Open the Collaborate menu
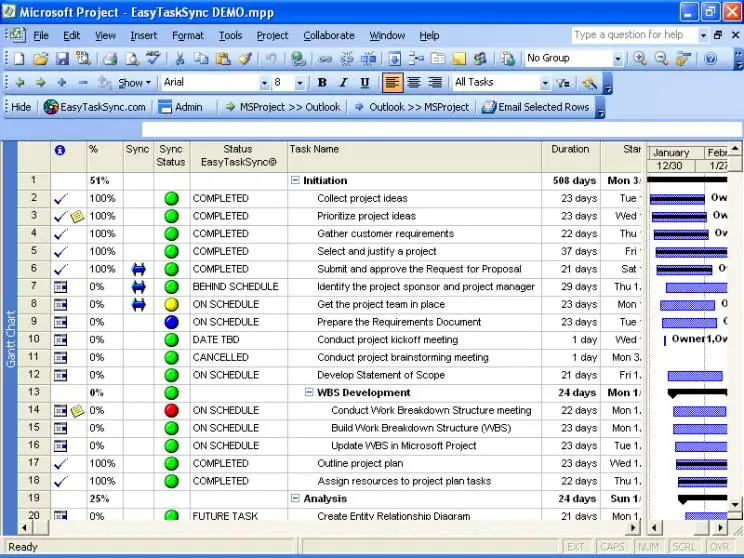The width and height of the screenshot is (744, 558). pos(329,36)
